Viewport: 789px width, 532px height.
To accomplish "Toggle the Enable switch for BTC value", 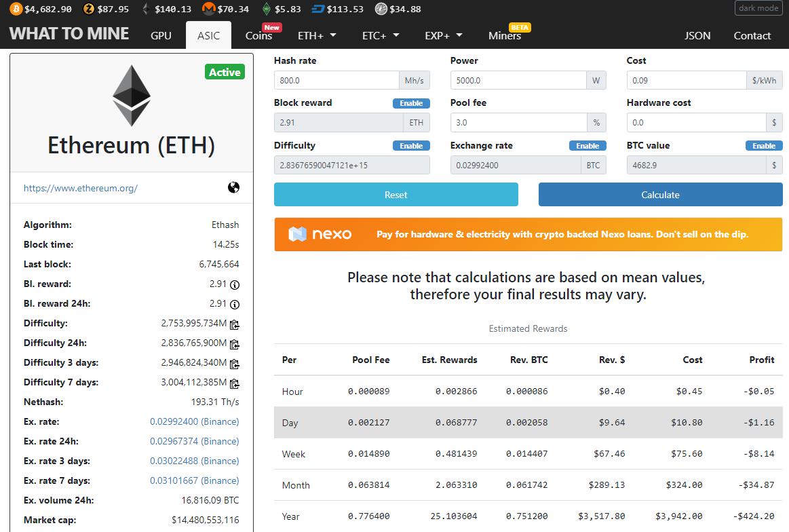I will point(764,146).
